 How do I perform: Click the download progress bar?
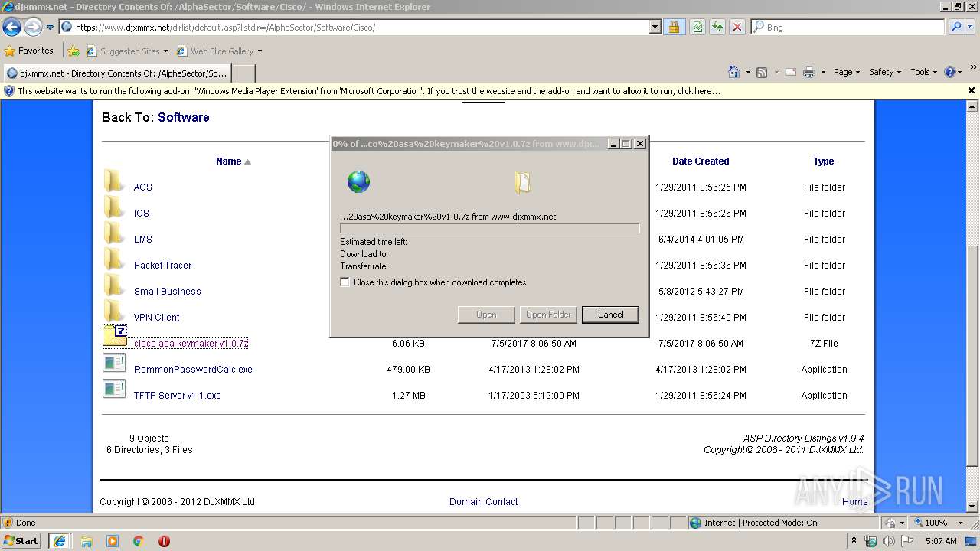[489, 228]
